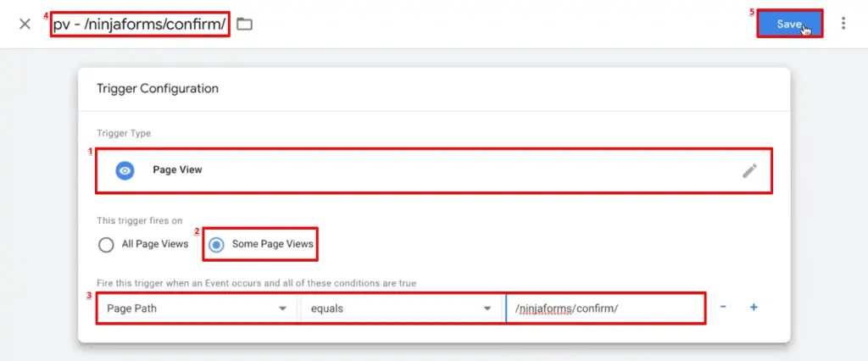Add a condition with the plus icon
868x361 pixels.
click(754, 307)
